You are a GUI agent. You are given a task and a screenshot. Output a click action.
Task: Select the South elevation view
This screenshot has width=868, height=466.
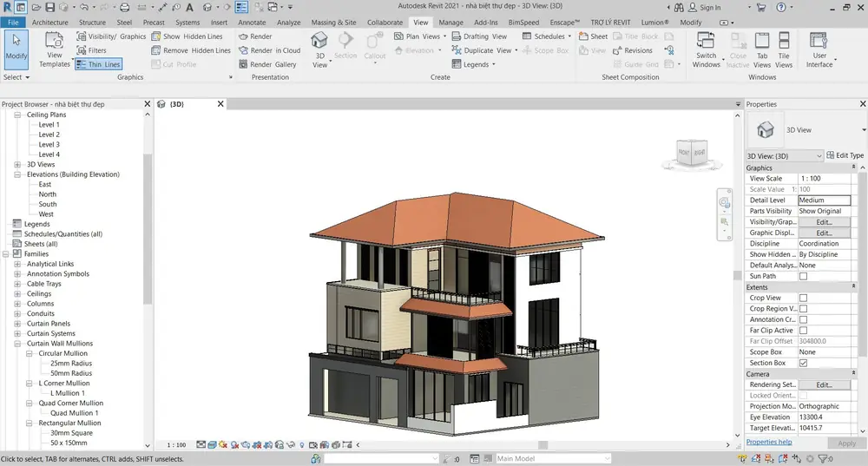point(48,204)
